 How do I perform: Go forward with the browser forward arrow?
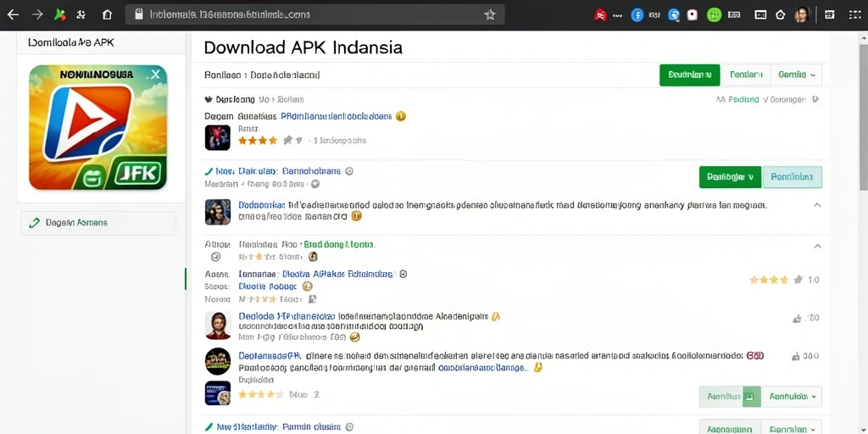pos(37,15)
